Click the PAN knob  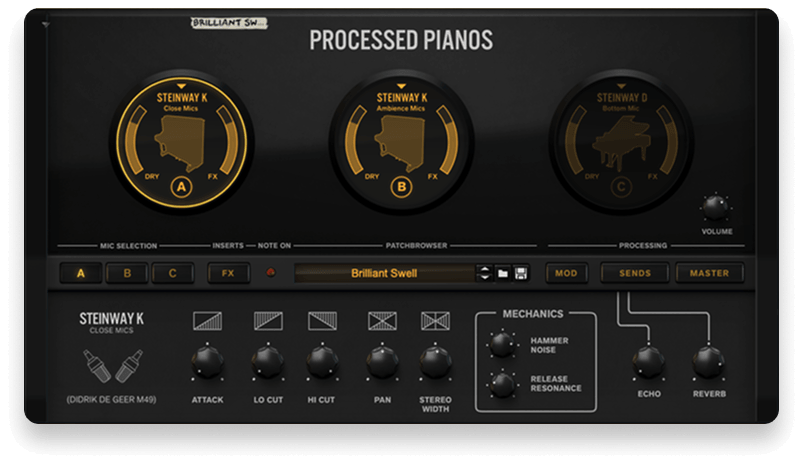coord(383,362)
